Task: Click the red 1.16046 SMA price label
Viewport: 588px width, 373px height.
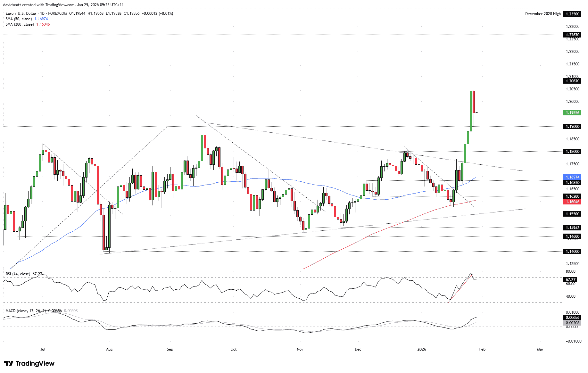Action: coord(572,202)
